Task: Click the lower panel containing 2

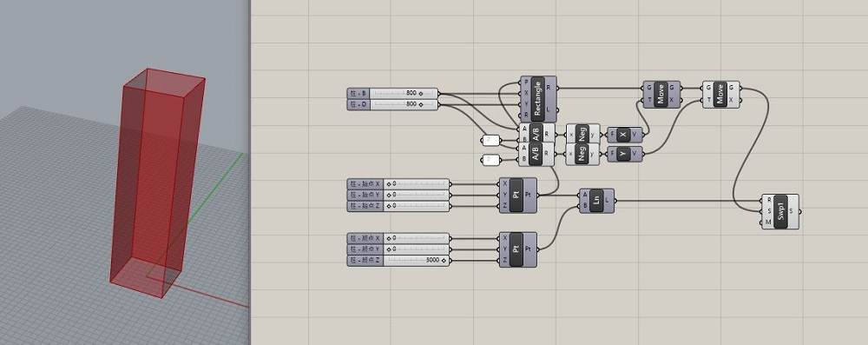Action: pos(490,160)
